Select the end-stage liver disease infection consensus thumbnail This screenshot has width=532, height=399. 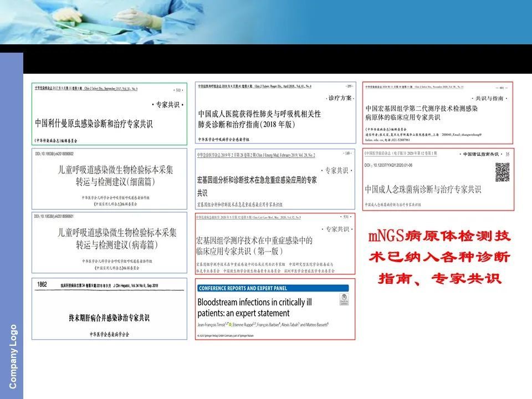coord(109,309)
